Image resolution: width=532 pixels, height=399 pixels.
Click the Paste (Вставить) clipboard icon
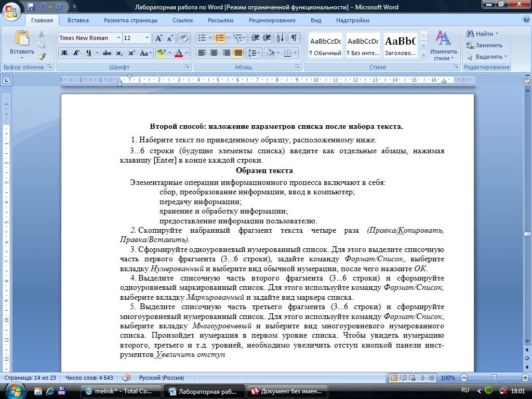point(22,38)
